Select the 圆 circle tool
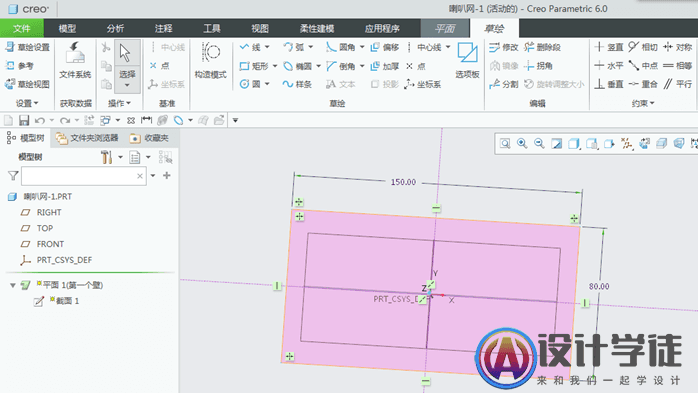Screen dimensions: 698x393 coord(250,84)
